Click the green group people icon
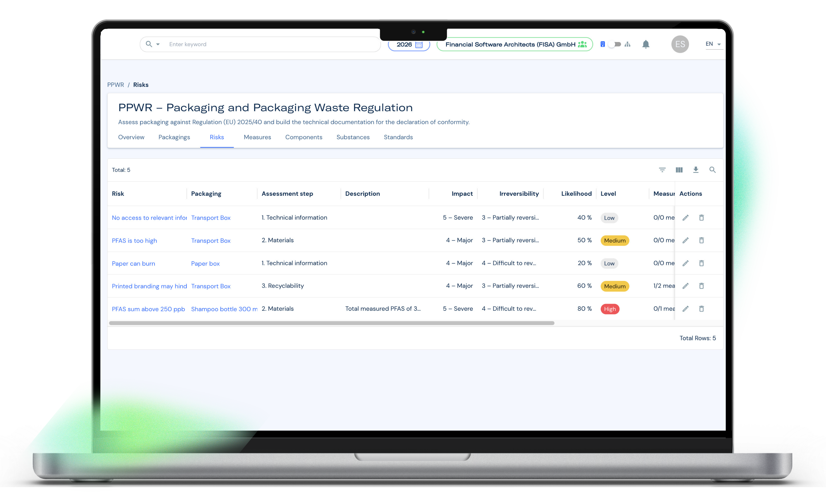This screenshot has height=504, width=826. (582, 44)
